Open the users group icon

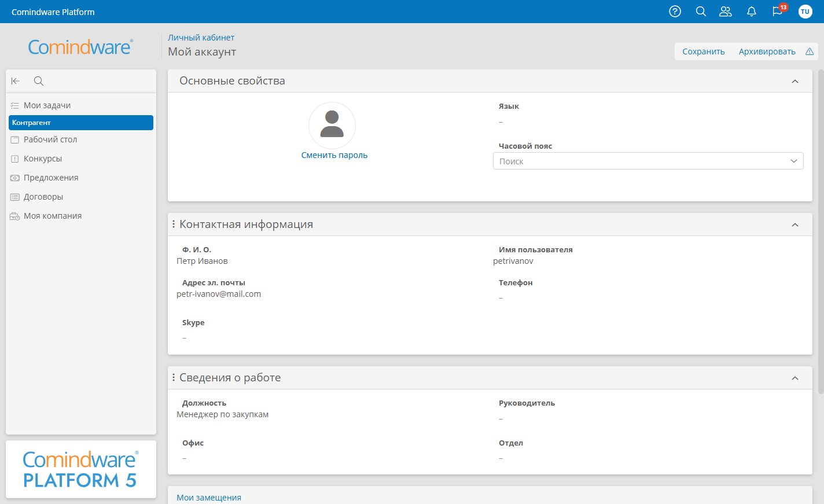pyautogui.click(x=726, y=12)
